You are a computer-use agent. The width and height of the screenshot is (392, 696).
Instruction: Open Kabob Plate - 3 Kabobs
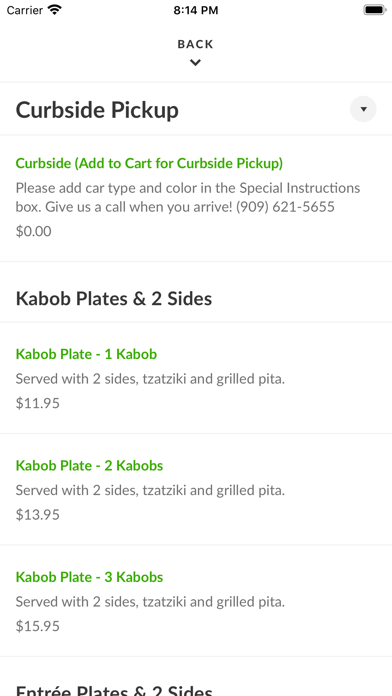pyautogui.click(x=90, y=577)
